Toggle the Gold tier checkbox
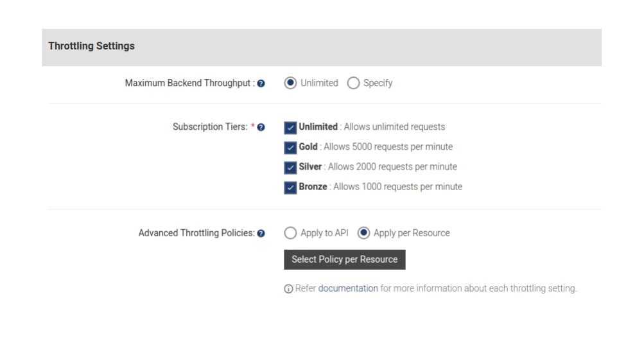Screen dimensions: 644x359 290,147
